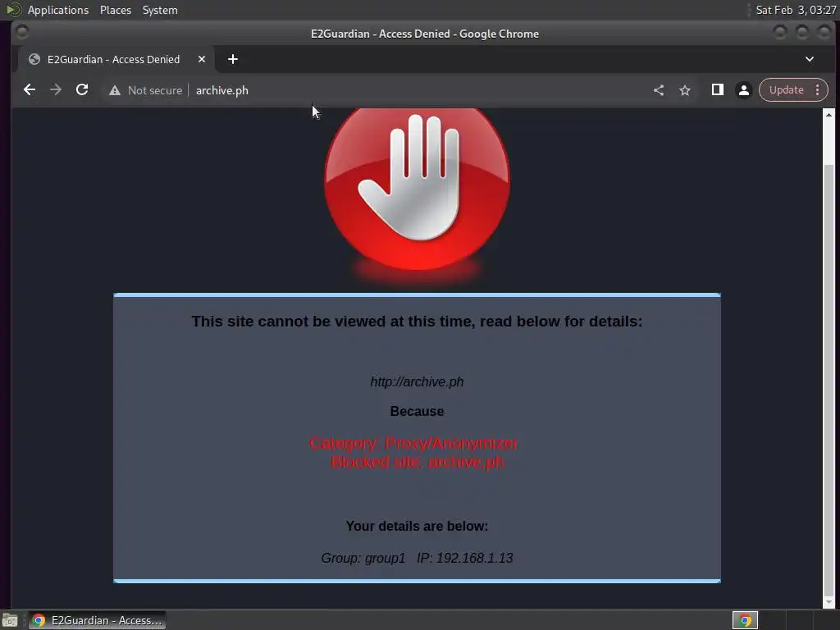840x630 pixels.
Task: Click the 'IP: 192.168.1.13' text
Action: click(x=465, y=558)
